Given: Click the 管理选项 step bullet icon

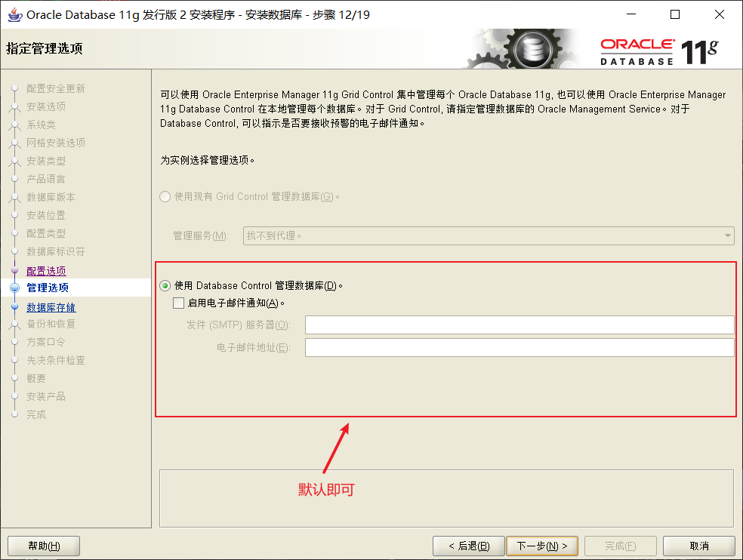Looking at the screenshot, I should (x=14, y=288).
